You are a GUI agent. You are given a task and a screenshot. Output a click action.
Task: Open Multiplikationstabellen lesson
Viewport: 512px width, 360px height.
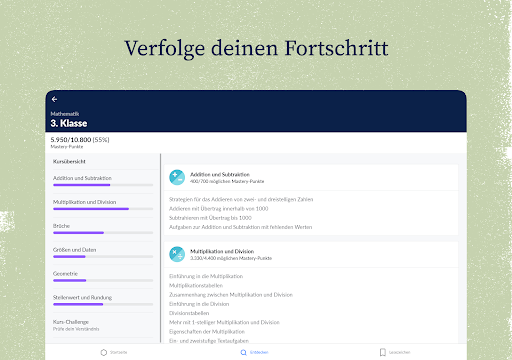tap(196, 286)
